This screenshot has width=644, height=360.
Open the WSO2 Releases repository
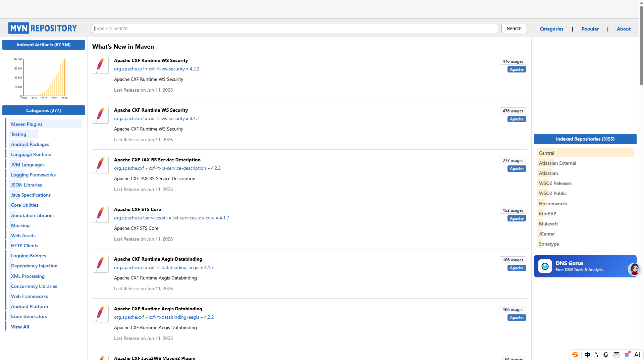[x=555, y=183]
